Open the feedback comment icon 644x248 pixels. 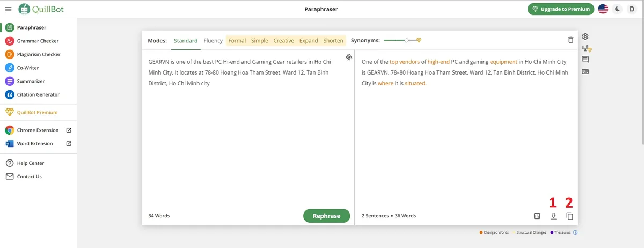pos(586,60)
